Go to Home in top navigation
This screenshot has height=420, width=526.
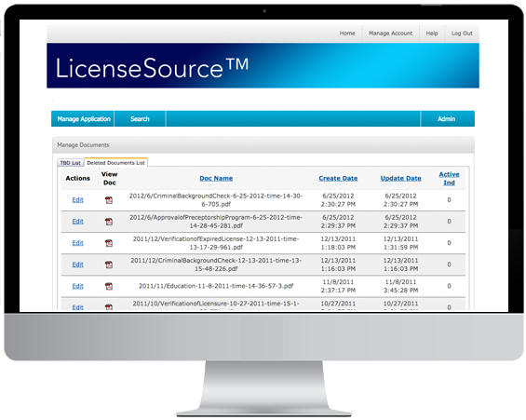pyautogui.click(x=347, y=34)
